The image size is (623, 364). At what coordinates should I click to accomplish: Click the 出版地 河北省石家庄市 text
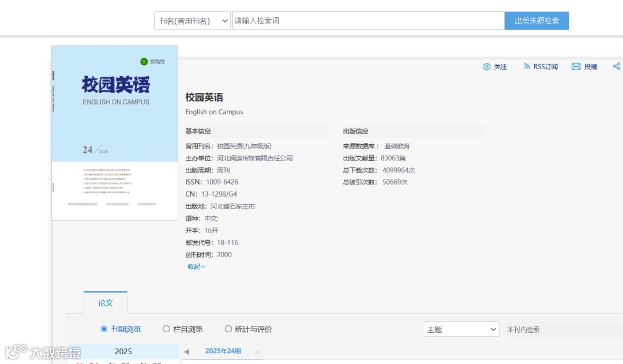233,207
